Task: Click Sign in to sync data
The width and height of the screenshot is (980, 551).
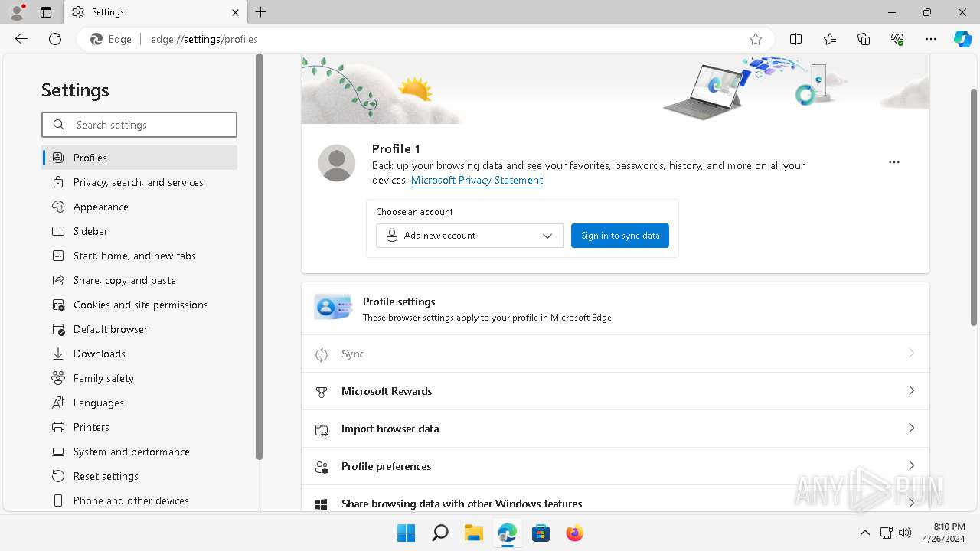Action: click(x=620, y=236)
